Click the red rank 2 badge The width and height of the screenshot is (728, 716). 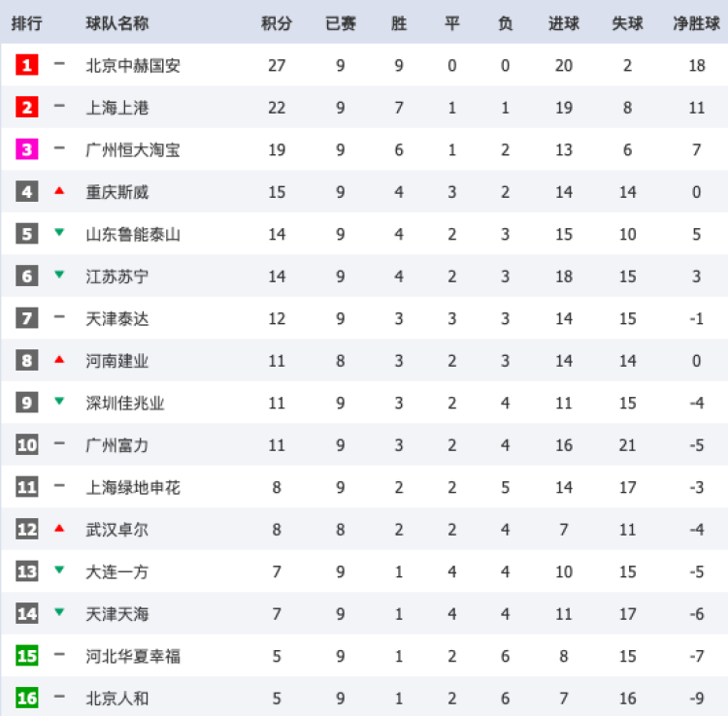[26, 108]
